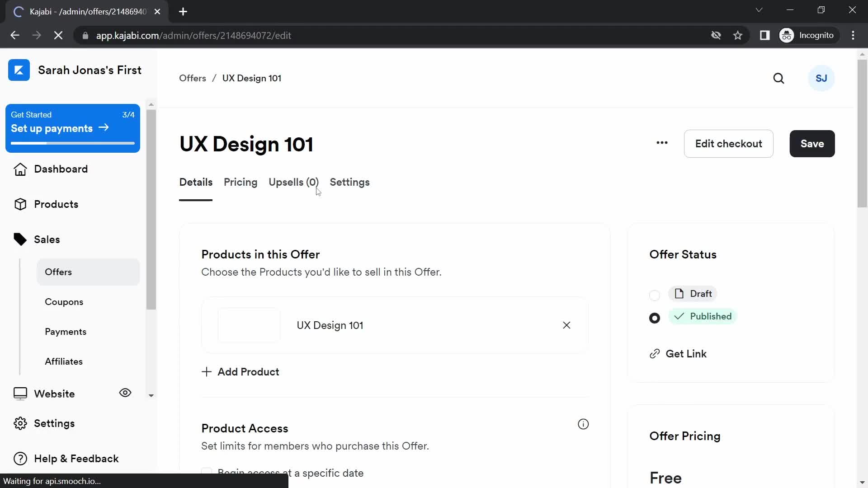Click the Sales tag icon
This screenshot has width=868, height=488.
pyautogui.click(x=20, y=239)
